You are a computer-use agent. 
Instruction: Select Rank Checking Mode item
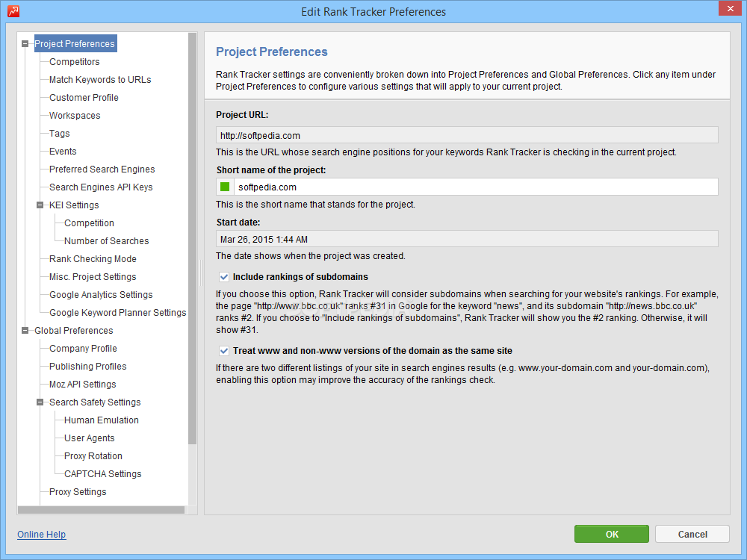[x=93, y=259]
